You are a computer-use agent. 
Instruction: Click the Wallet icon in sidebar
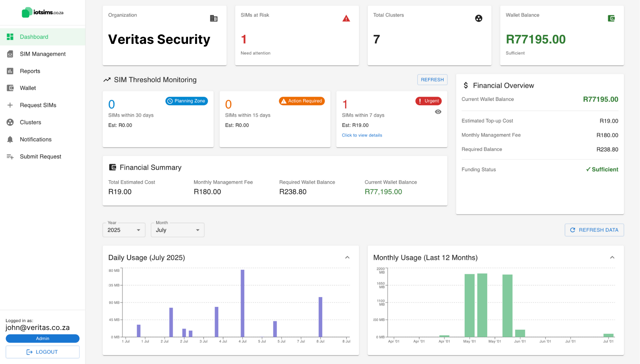tap(10, 88)
